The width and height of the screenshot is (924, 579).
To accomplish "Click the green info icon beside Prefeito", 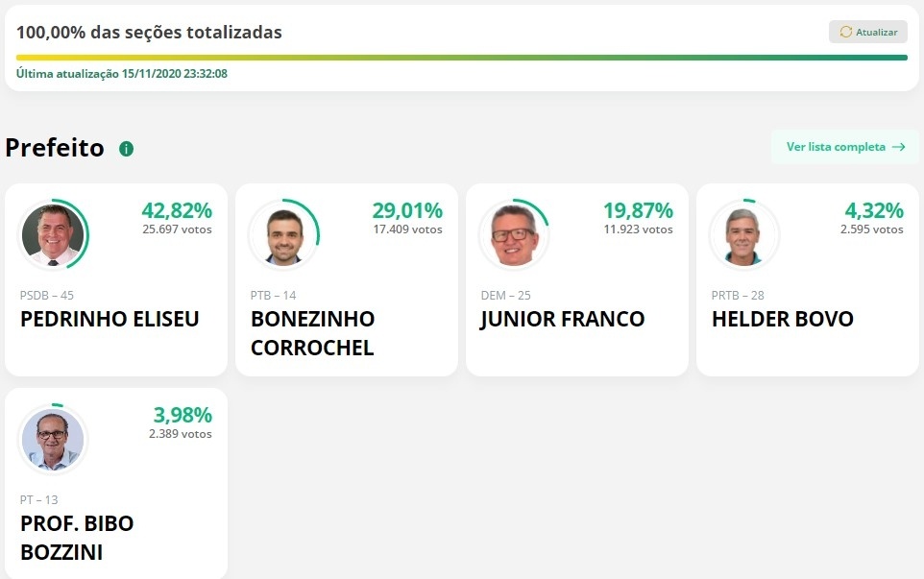I will (126, 149).
